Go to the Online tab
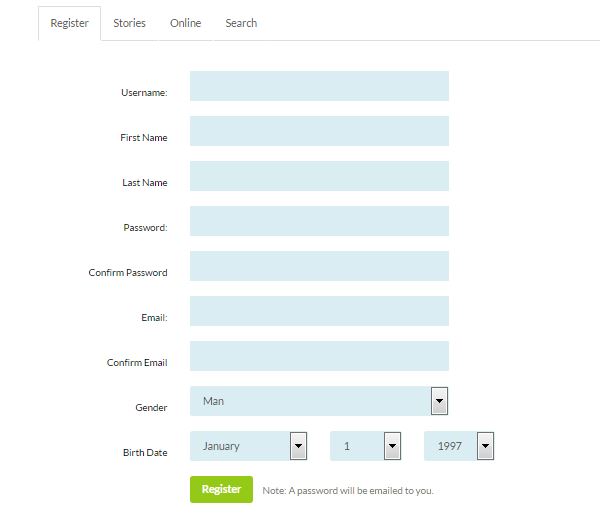Screen dimensions: 604x520 point(185,23)
